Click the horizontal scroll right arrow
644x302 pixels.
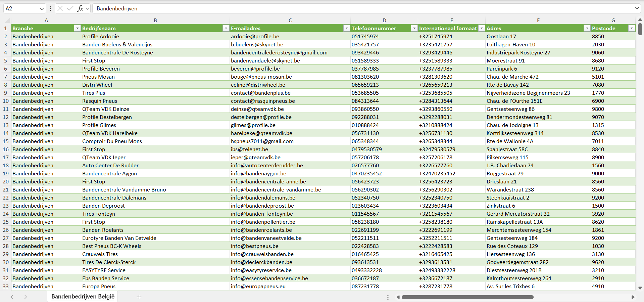click(633, 297)
